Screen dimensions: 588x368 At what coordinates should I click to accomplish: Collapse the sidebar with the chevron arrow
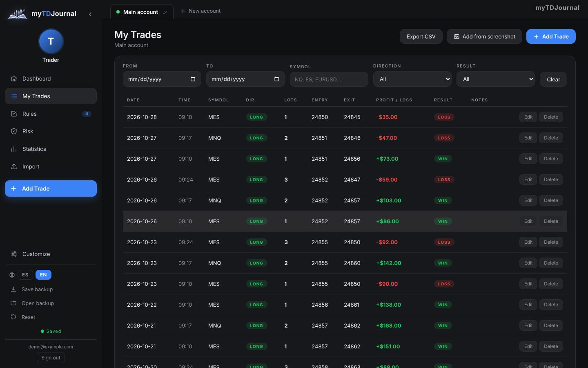[90, 14]
